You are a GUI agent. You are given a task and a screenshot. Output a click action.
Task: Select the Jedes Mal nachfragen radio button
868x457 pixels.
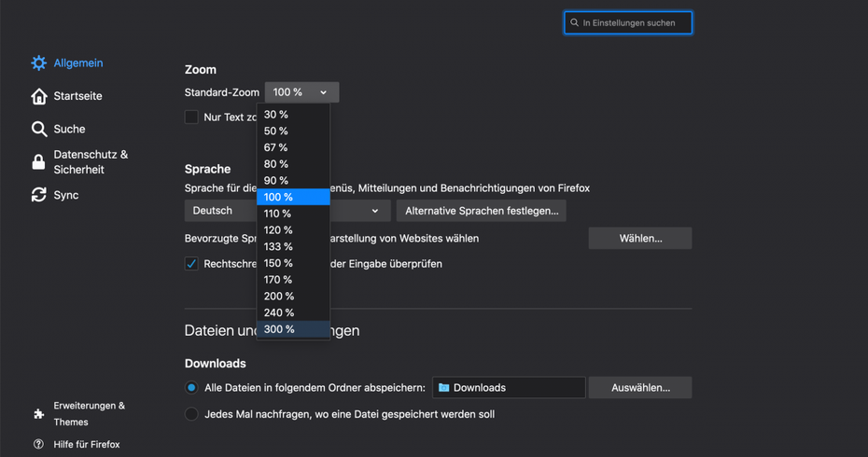pyautogui.click(x=191, y=414)
